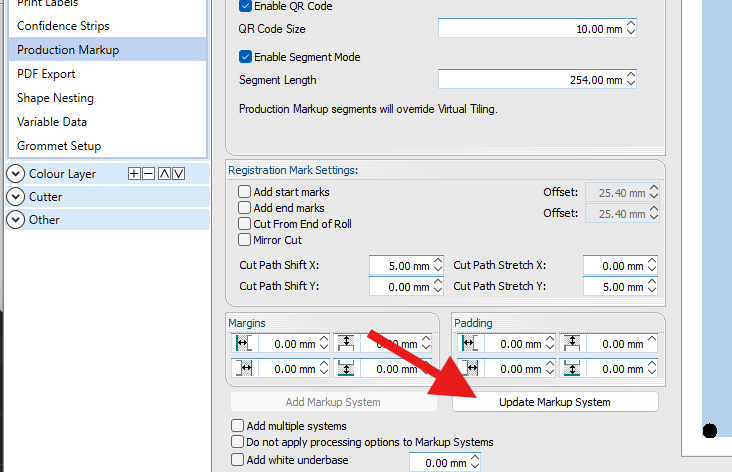Tick the Mirror Cut checkbox

(245, 240)
